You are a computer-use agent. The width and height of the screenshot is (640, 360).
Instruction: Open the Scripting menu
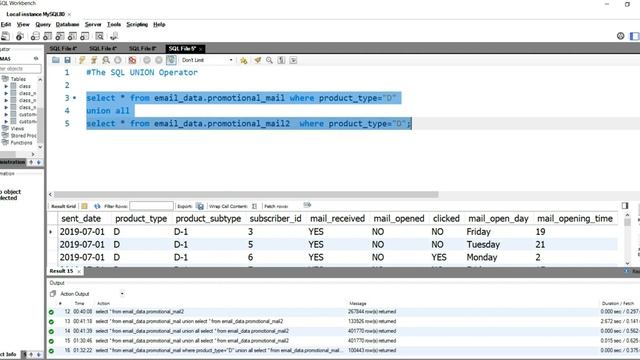coord(137,24)
